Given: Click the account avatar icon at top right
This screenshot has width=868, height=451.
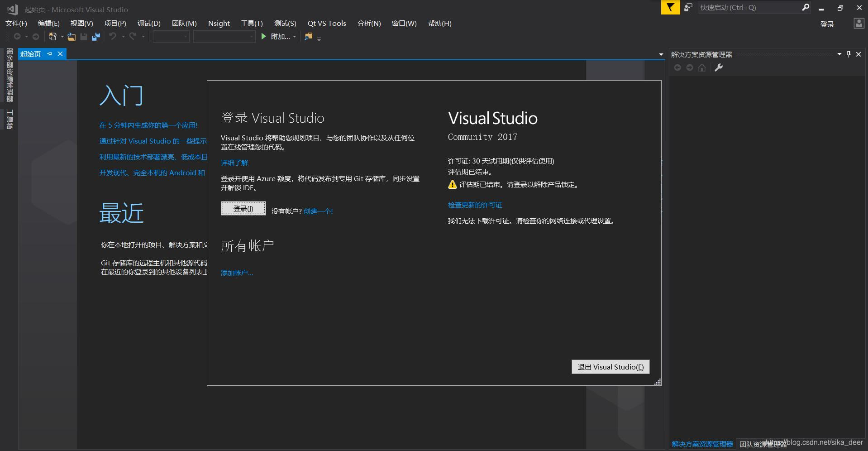Looking at the screenshot, I should coord(858,24).
